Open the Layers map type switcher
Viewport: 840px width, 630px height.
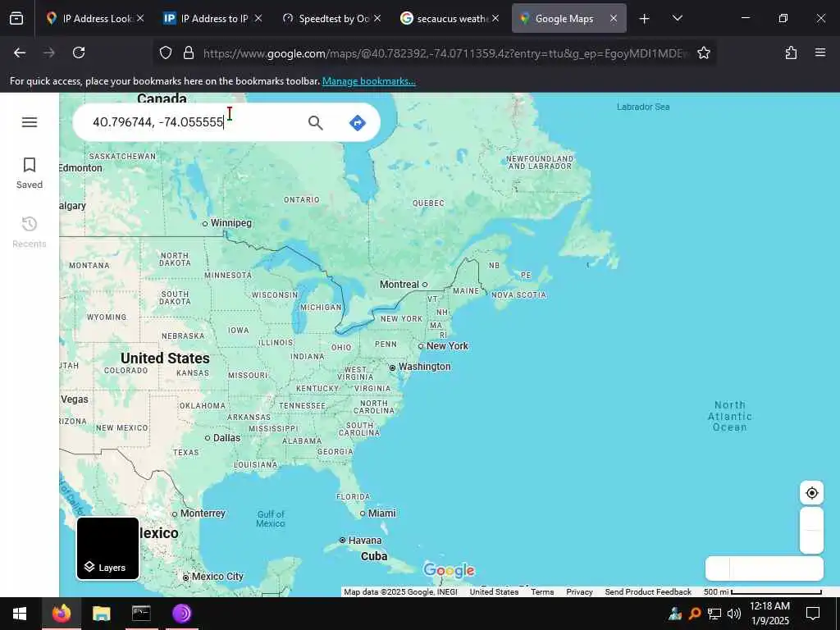pos(107,548)
